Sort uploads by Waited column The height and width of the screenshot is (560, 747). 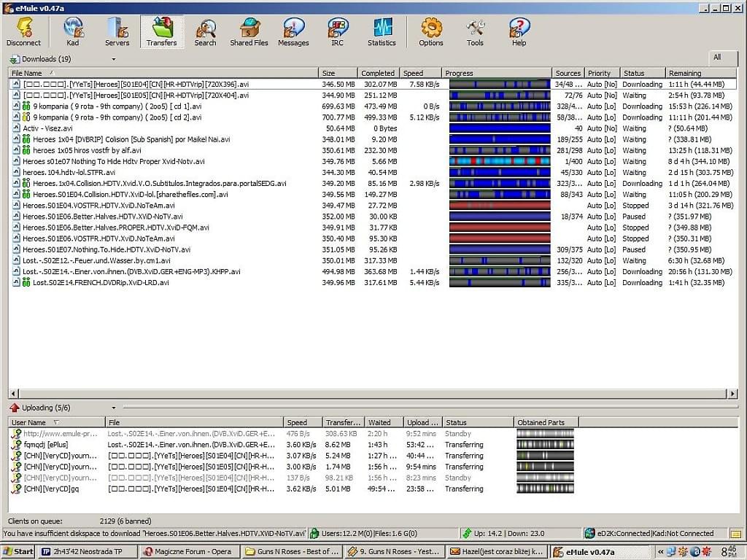pyautogui.click(x=384, y=422)
